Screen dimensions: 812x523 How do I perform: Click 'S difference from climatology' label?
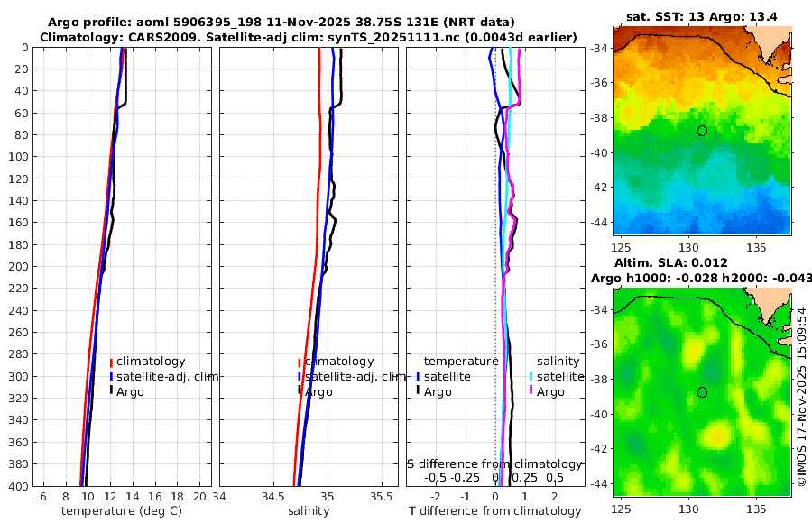pyautogui.click(x=494, y=463)
